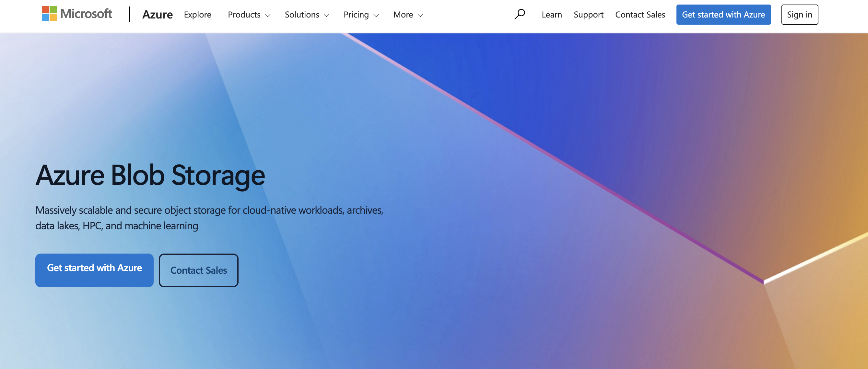Screen dimensions: 868x369
Task: Click the Solutions chevron arrow
Action: [x=326, y=15]
